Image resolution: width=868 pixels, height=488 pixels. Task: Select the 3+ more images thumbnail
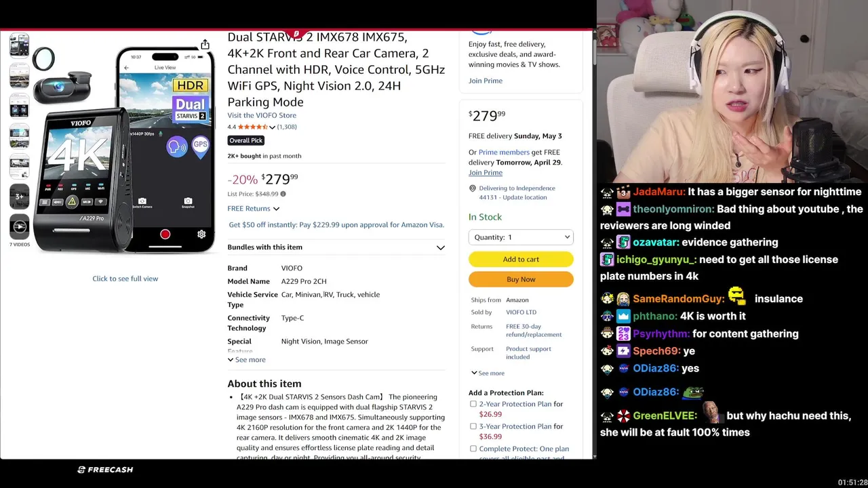19,197
